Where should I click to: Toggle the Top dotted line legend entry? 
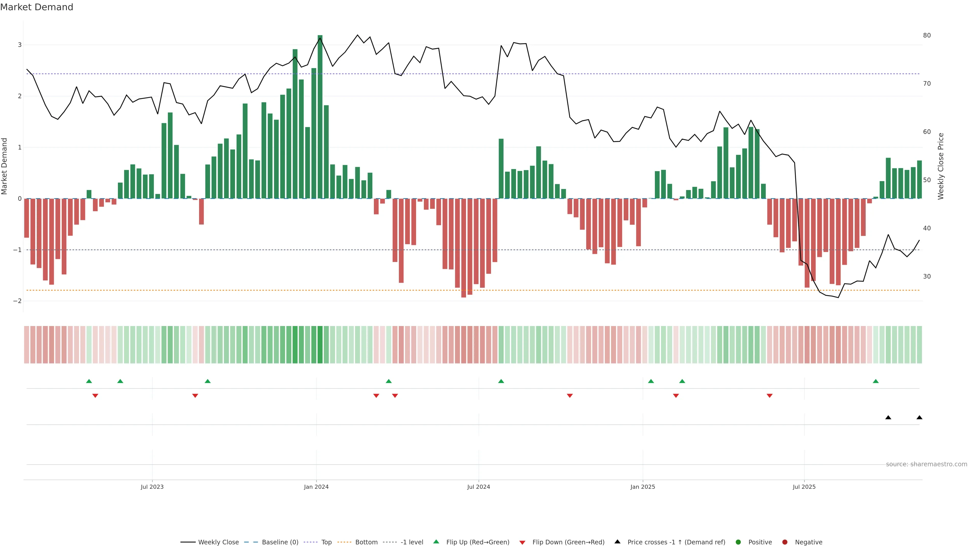click(326, 542)
